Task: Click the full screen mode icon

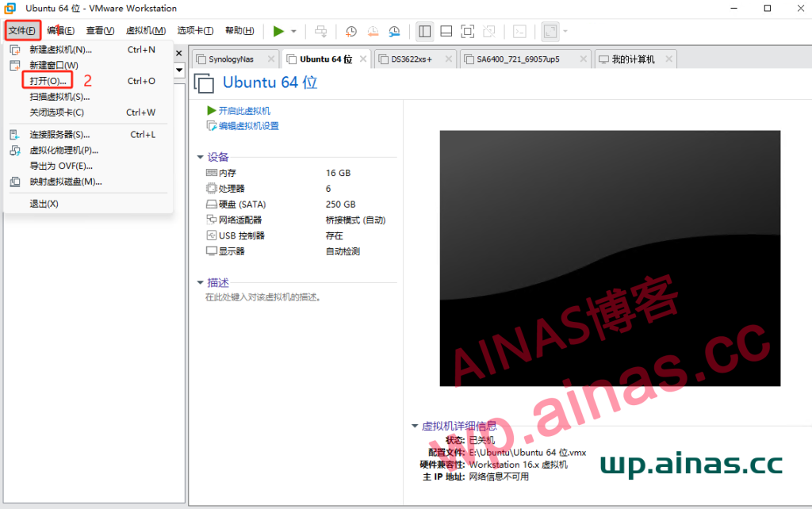Action: tap(468, 31)
